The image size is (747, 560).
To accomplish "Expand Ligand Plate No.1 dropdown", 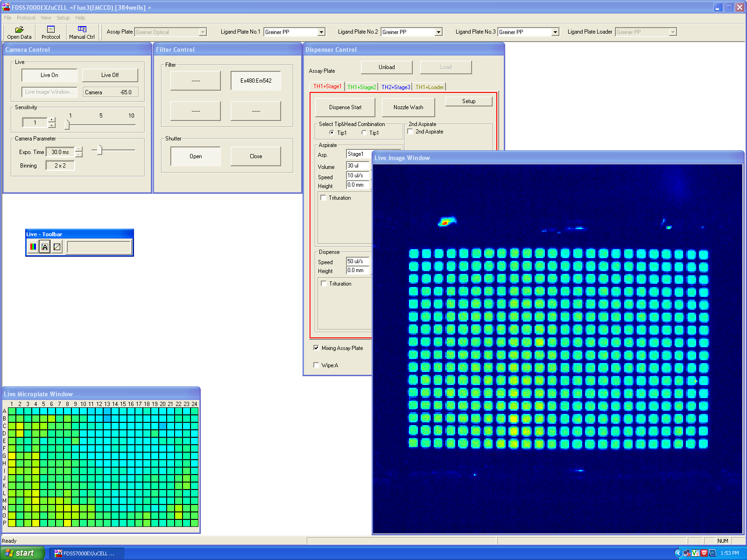I will 321,32.
